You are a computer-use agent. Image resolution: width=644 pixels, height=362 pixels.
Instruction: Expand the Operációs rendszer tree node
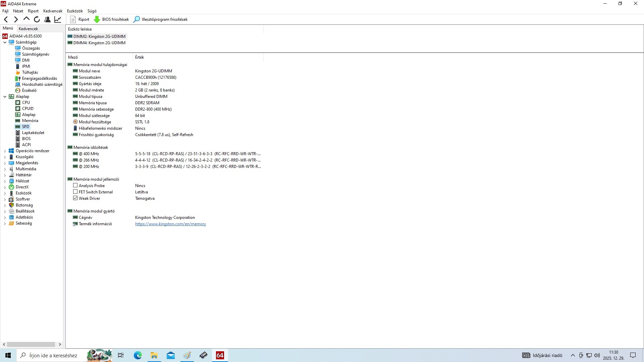pos(5,151)
